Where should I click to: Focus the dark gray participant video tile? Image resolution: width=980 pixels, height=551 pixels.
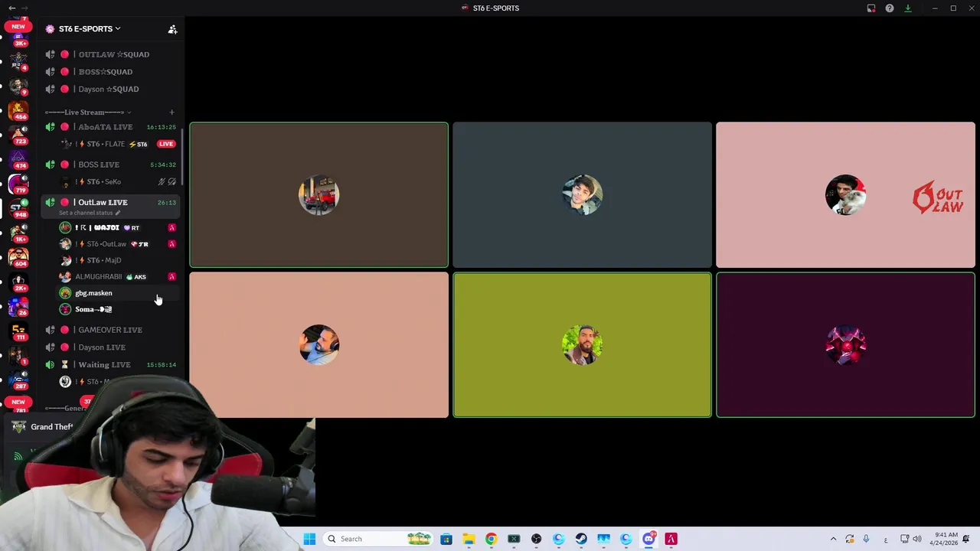[582, 195]
